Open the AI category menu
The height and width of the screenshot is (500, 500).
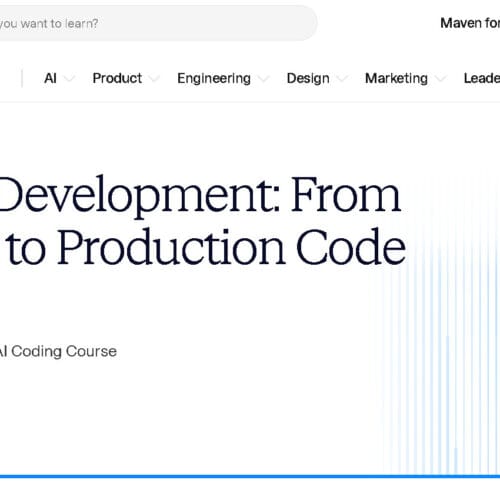click(x=50, y=78)
